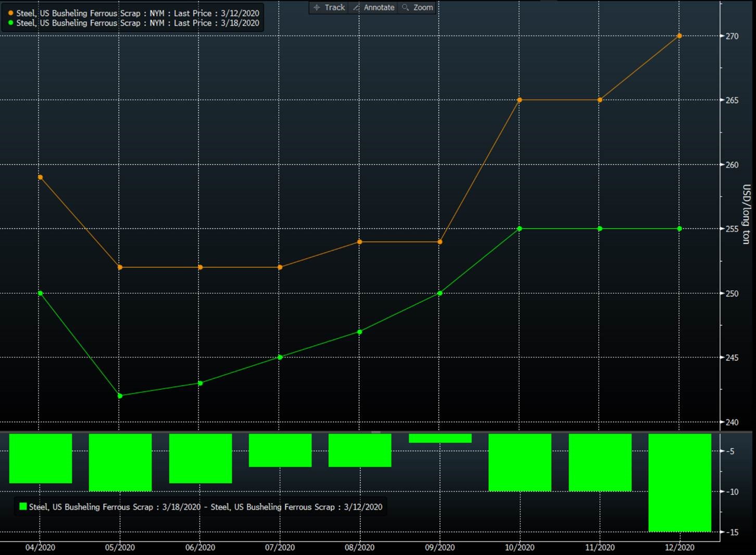Click the Zoom magnifier icon
Viewport: 756px width, 555px height.
pyautogui.click(x=406, y=7)
